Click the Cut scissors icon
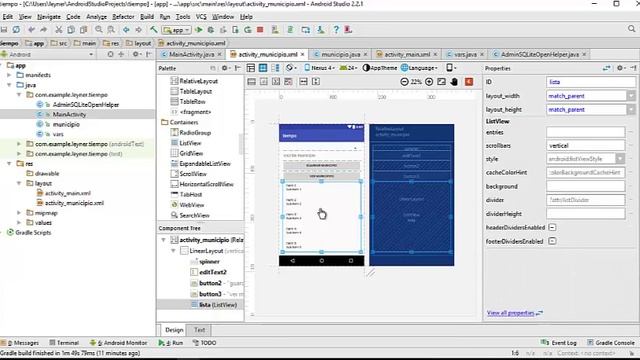The height and width of the screenshot is (360, 640). point(58,30)
